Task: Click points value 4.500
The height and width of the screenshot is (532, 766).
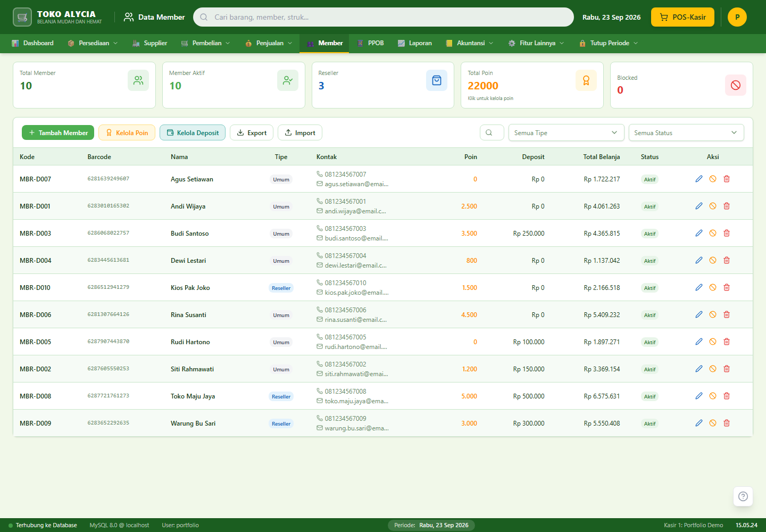Action: coord(469,315)
